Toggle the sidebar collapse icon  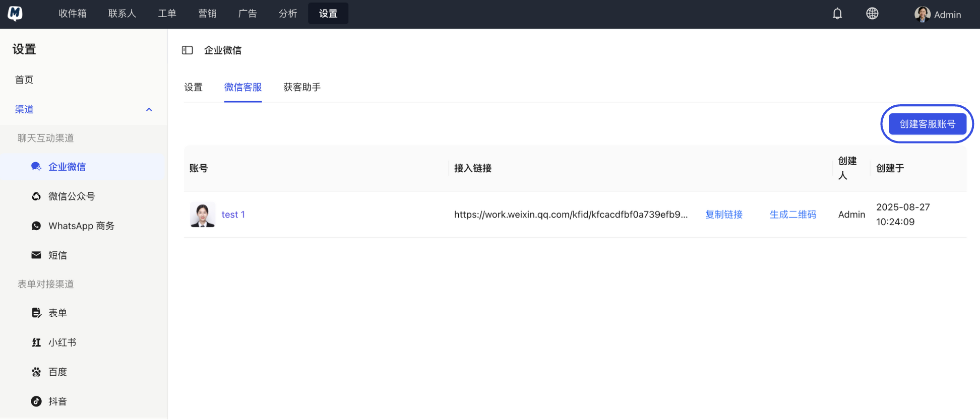click(188, 50)
